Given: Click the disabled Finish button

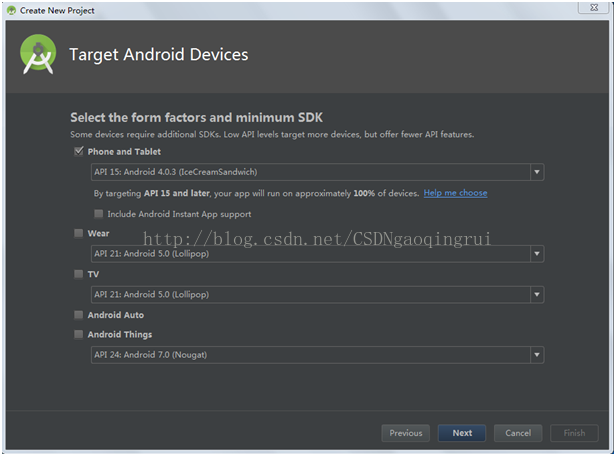Looking at the screenshot, I should pos(574,433).
